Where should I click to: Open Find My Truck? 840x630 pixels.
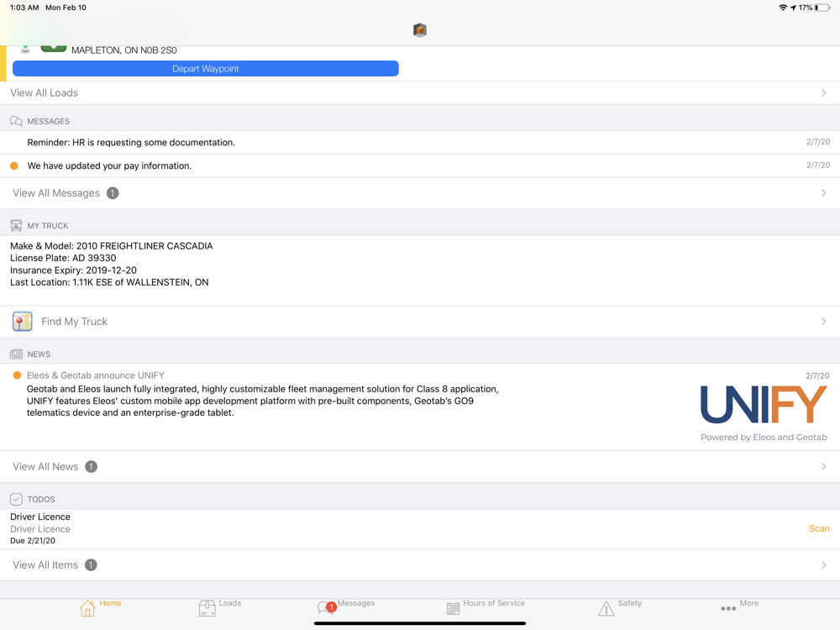coord(420,322)
